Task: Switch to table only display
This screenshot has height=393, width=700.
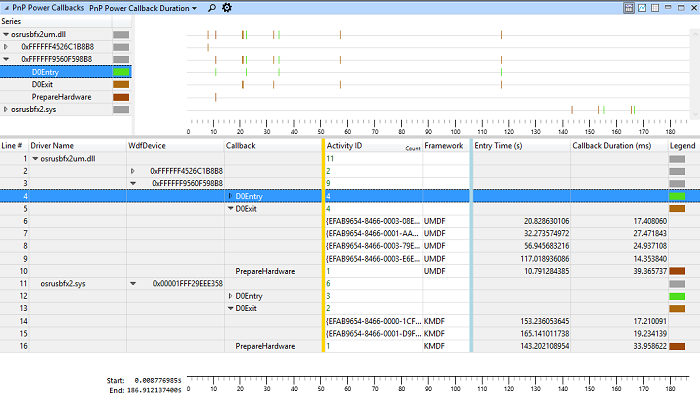Action: pyautogui.click(x=655, y=8)
